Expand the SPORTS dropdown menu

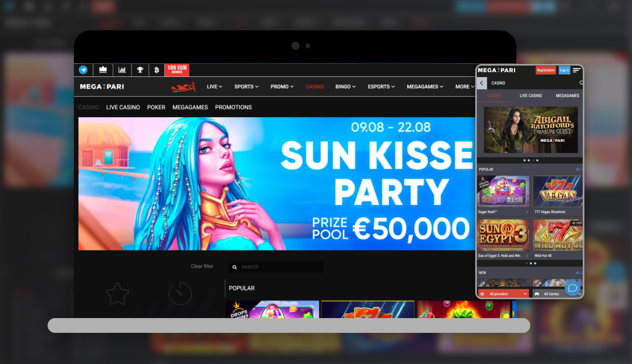click(247, 86)
